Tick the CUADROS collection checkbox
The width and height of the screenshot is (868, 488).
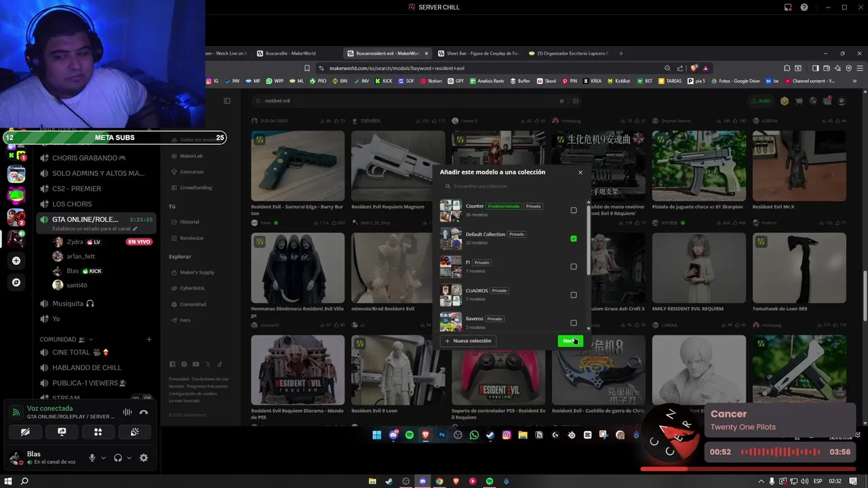574,295
